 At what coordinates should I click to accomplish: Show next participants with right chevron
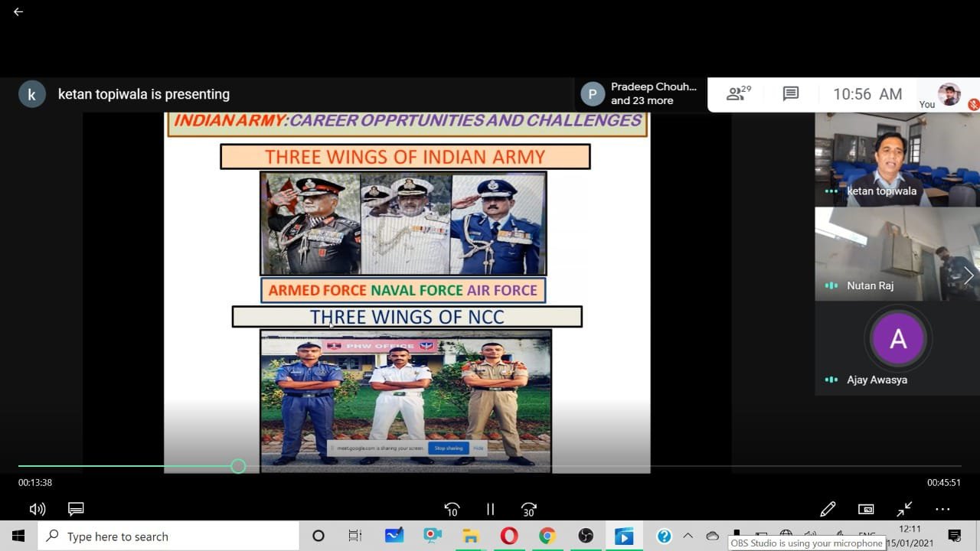pos(969,275)
